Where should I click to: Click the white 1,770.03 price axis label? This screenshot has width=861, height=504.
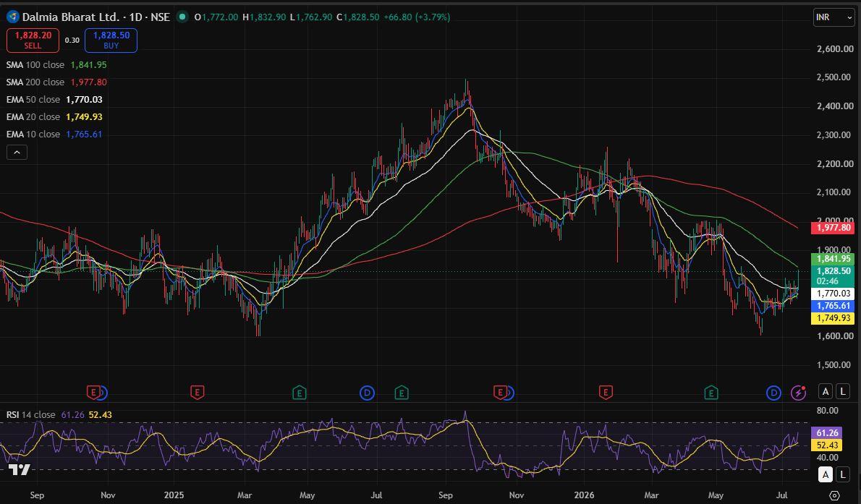(833, 294)
